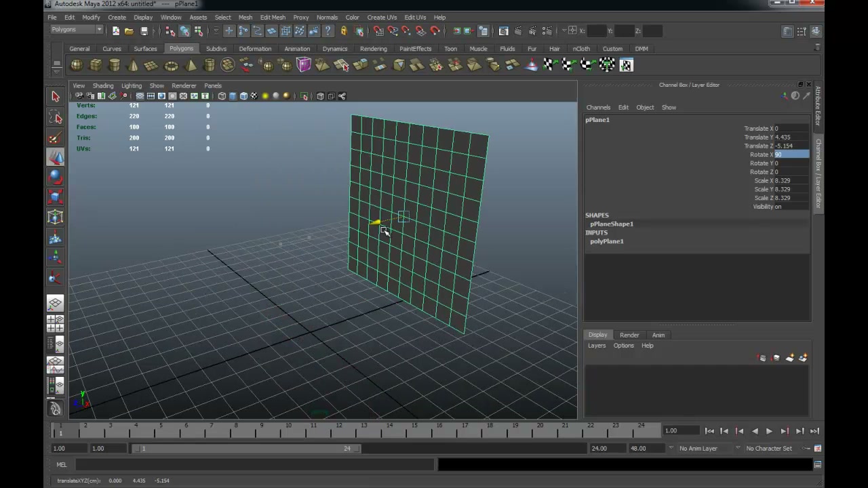Screen dimensions: 868x488
Task: Toggle wireframe display in viewport toolbar
Action: [222, 96]
